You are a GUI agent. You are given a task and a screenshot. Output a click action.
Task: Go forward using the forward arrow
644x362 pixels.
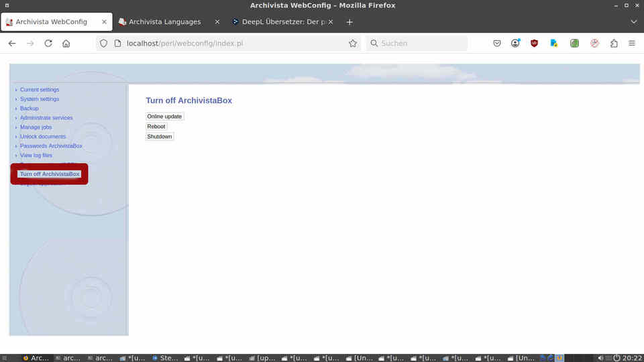click(x=30, y=43)
